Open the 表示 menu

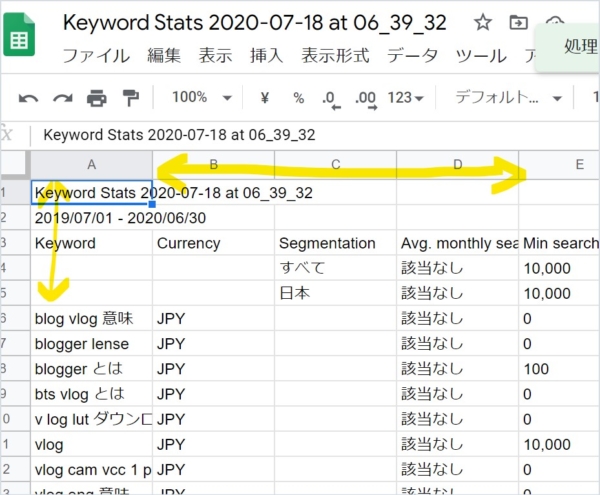(215, 56)
